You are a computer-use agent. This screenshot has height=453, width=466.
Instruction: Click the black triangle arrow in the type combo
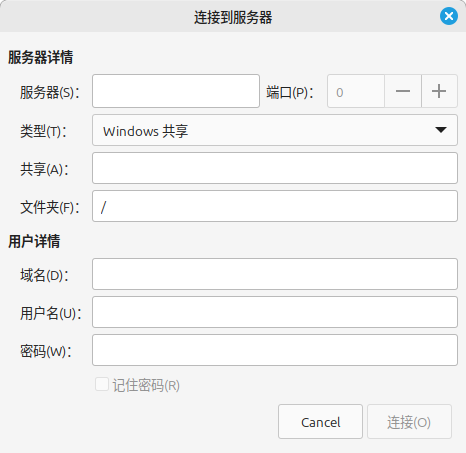click(441, 130)
